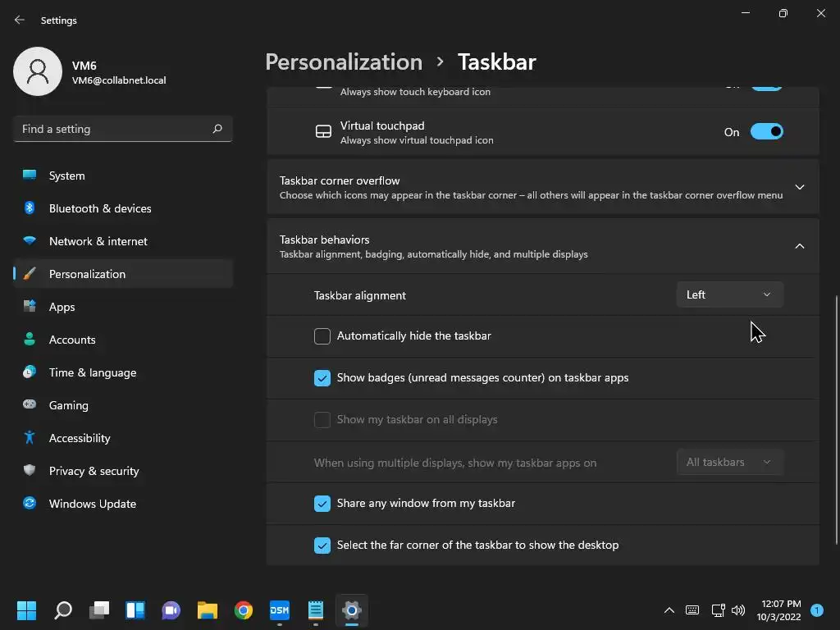840x630 pixels.
Task: Open the Taskbar alignment Left dropdown
Action: click(x=729, y=294)
